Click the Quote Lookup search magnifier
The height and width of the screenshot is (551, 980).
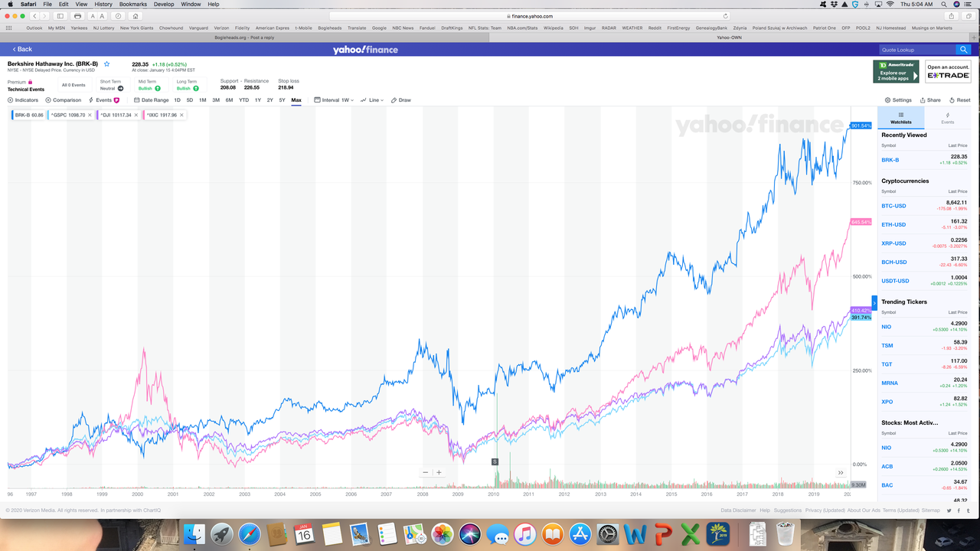coord(964,49)
